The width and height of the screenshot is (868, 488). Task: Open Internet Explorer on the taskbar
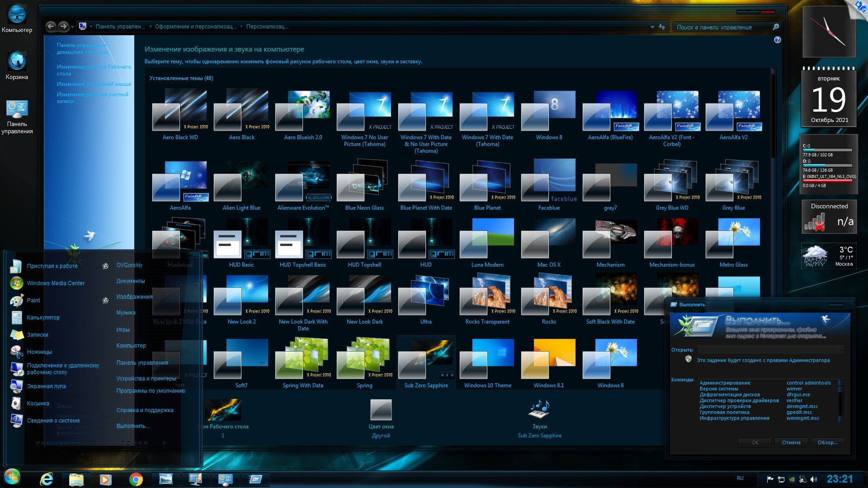47,479
